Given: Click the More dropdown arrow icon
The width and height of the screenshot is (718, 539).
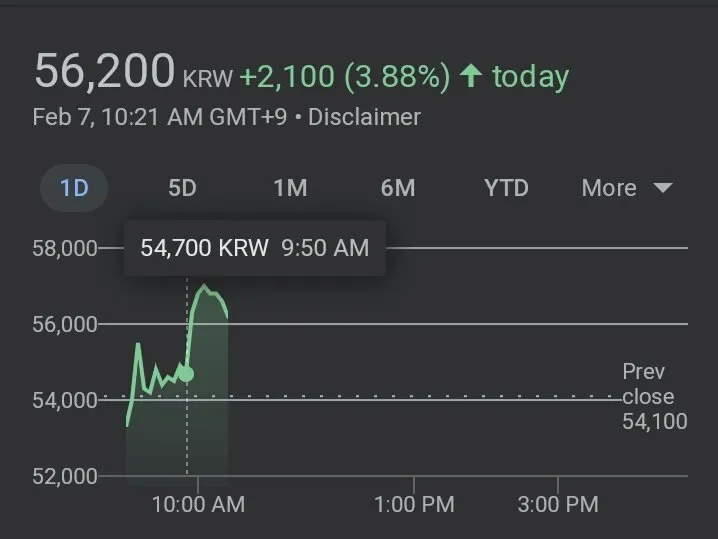Looking at the screenshot, I should click(x=663, y=188).
